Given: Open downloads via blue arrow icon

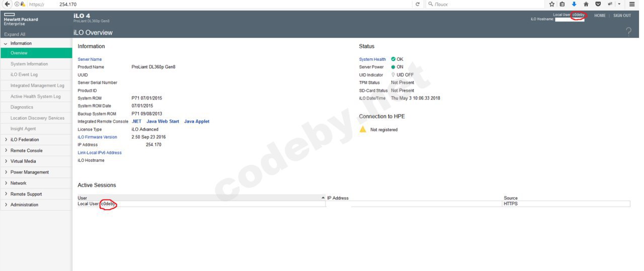Looking at the screenshot, I should 574,4.
